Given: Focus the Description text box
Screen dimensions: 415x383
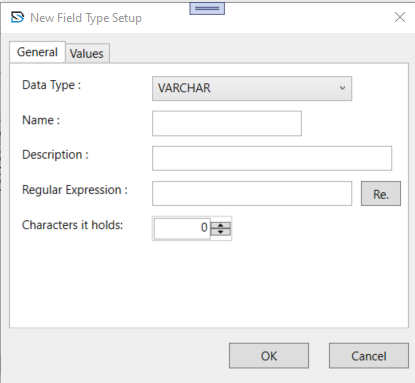Looking at the screenshot, I should 272,158.
